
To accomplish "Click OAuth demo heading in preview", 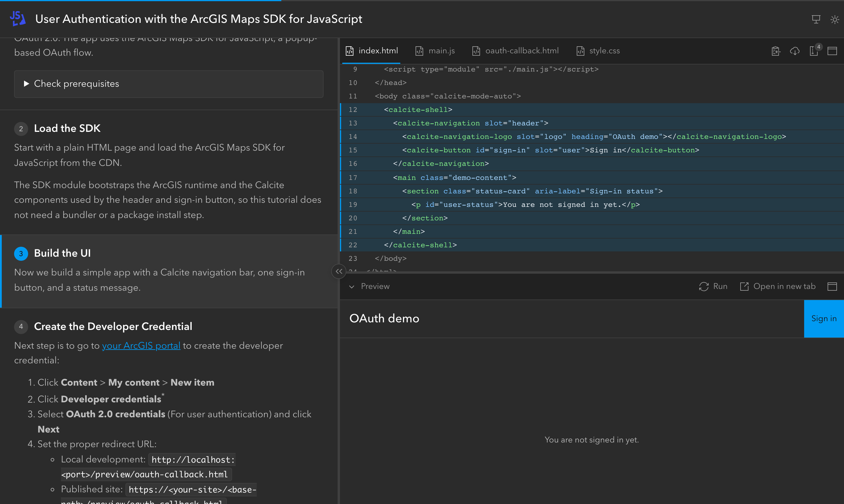I will pos(384,319).
